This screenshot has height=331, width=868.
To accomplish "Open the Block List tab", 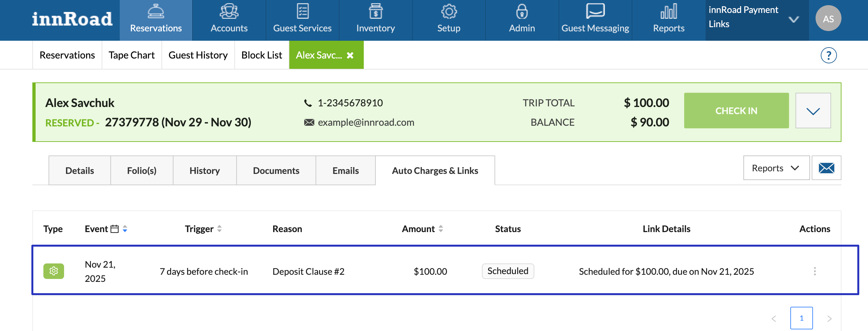I will tap(262, 55).
